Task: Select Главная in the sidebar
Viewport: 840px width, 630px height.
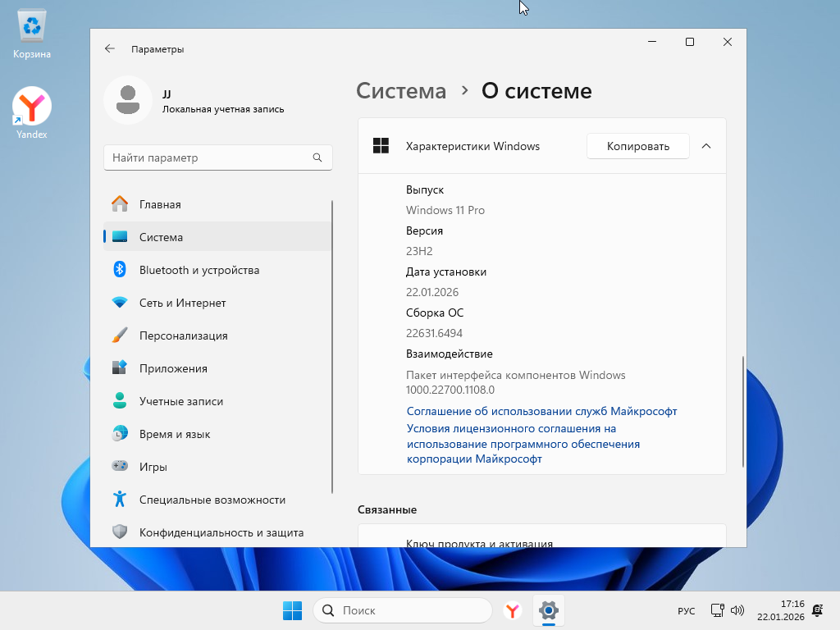Action: coord(160,204)
